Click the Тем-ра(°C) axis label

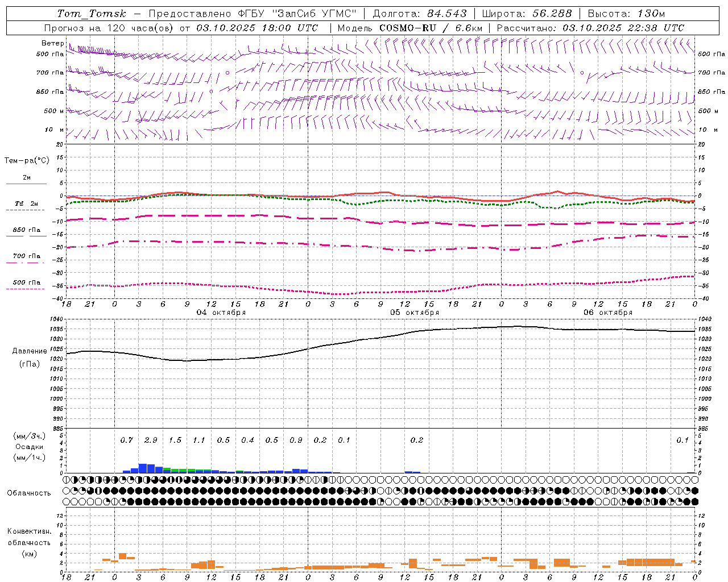(27, 161)
